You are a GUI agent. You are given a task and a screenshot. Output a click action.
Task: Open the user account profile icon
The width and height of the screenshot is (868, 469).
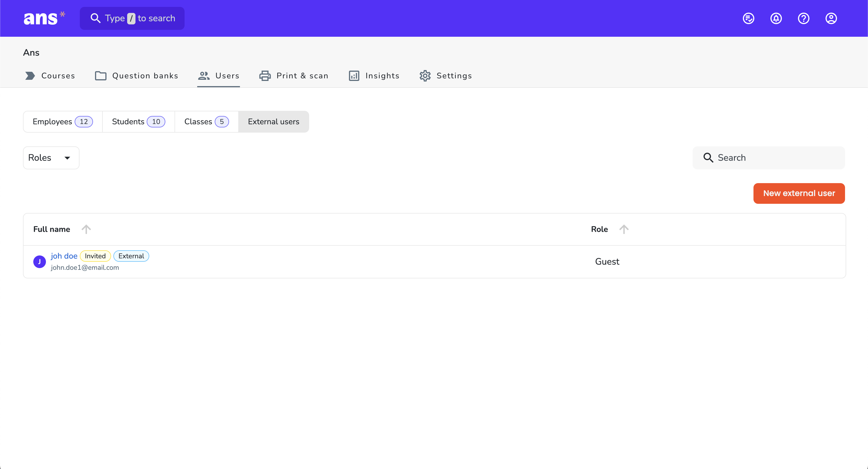pos(831,18)
